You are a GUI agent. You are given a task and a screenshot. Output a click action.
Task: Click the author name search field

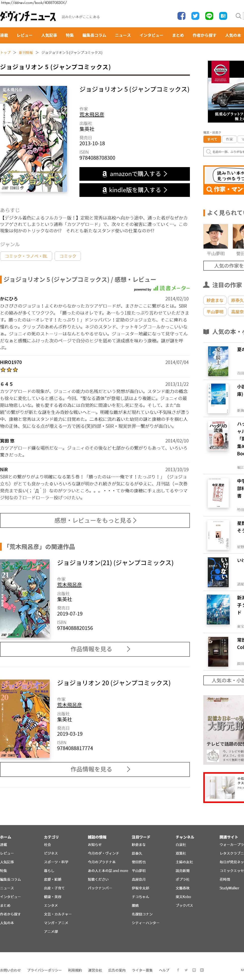tap(224, 151)
